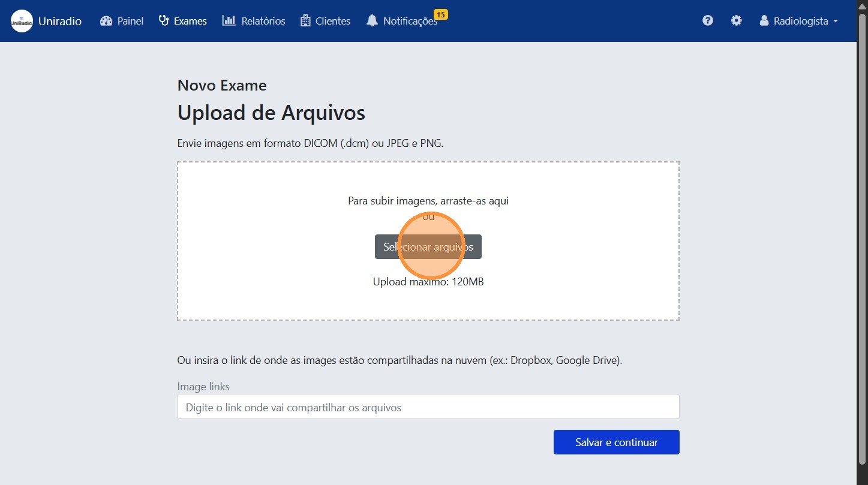868x485 pixels.
Task: Click inside the Image links text field
Action: coord(428,406)
